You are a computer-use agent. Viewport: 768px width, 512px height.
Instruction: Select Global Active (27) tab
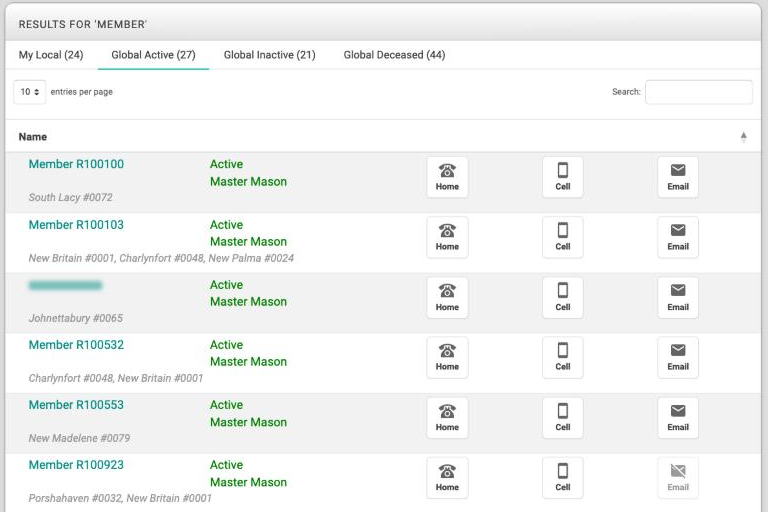153,55
